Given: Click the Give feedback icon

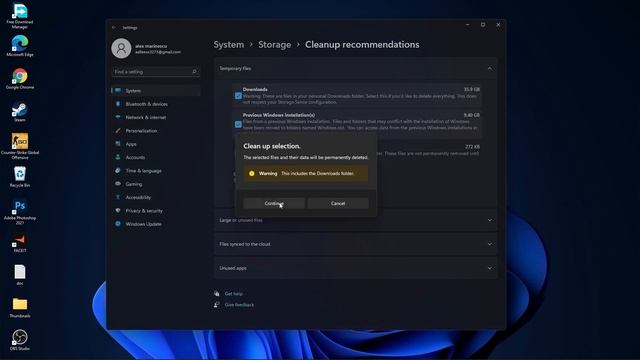Looking at the screenshot, I should click(x=217, y=304).
